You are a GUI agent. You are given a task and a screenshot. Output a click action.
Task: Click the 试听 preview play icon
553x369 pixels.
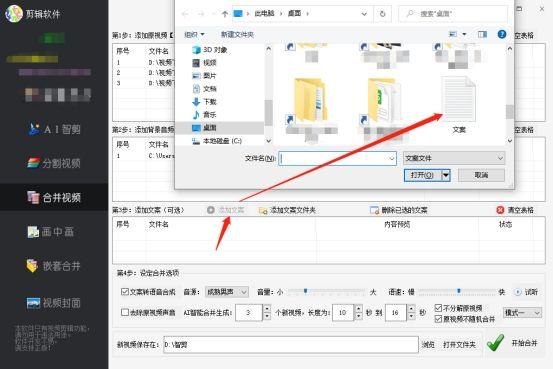tap(518, 292)
